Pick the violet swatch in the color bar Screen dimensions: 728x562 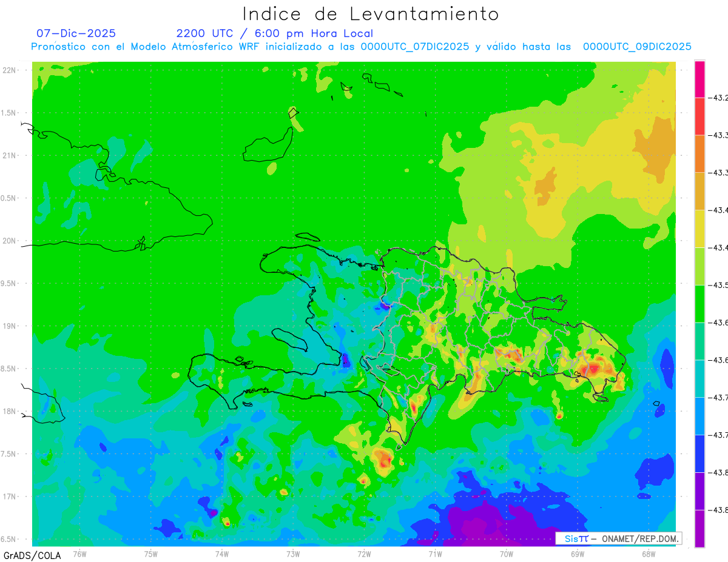[x=699, y=492]
